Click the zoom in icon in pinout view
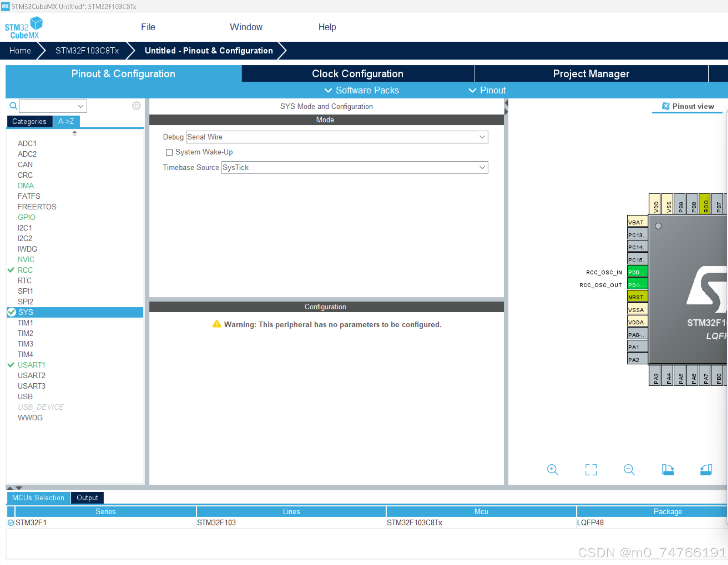The width and height of the screenshot is (728, 565). [552, 470]
